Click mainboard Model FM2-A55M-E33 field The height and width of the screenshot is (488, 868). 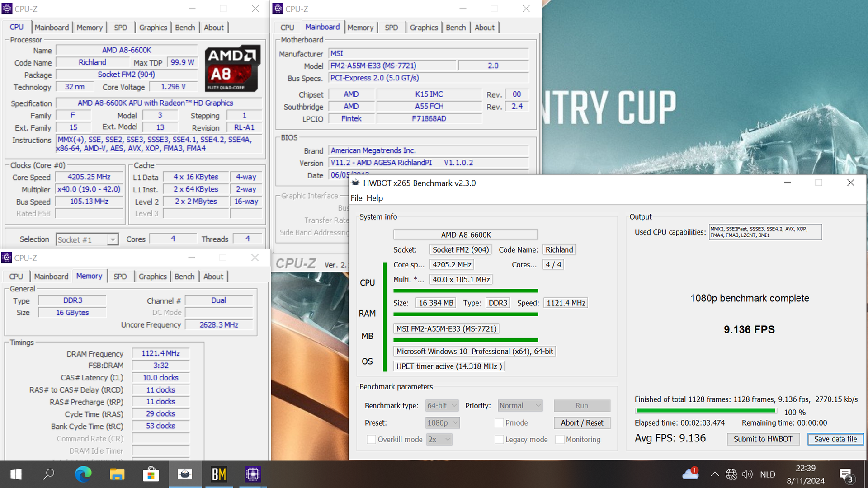coord(392,66)
